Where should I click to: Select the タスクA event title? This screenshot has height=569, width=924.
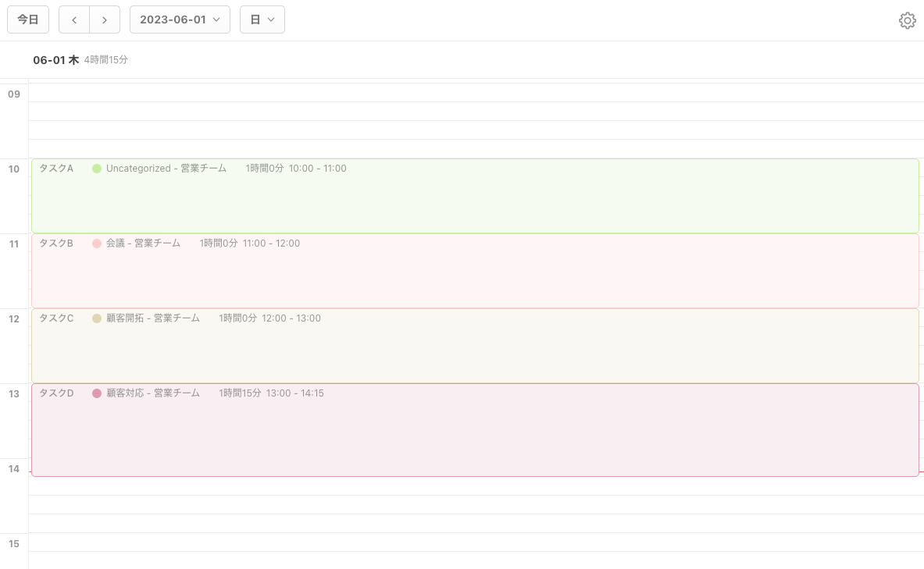click(x=56, y=169)
